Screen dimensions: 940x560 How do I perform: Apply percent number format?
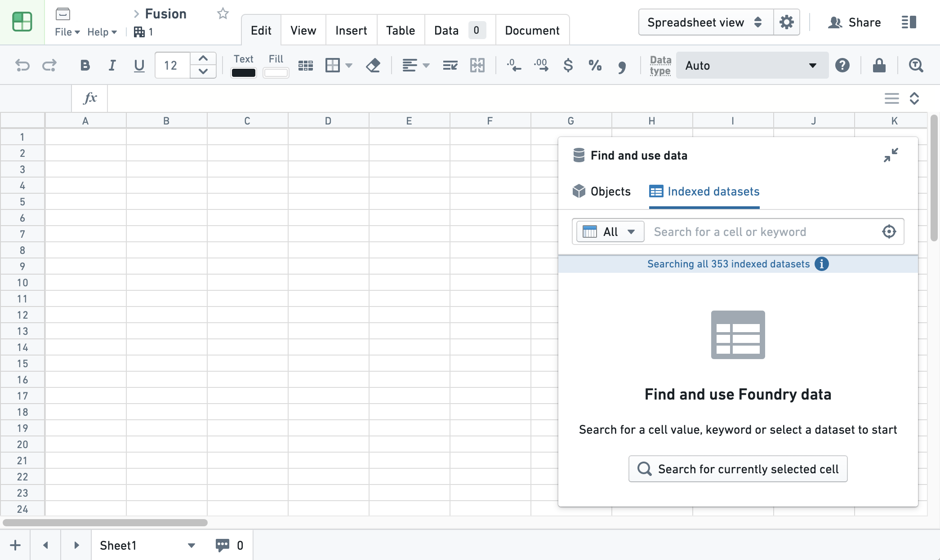click(x=595, y=66)
